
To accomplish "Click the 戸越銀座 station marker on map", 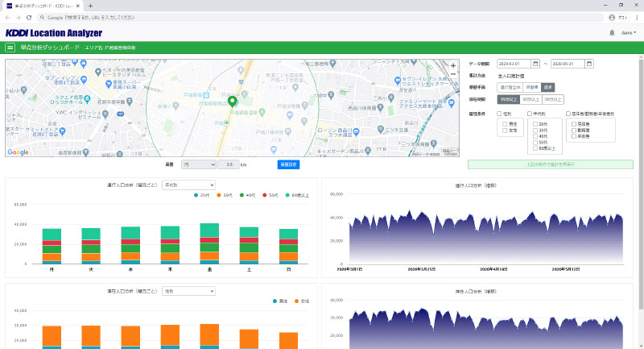I will pyautogui.click(x=206, y=95).
